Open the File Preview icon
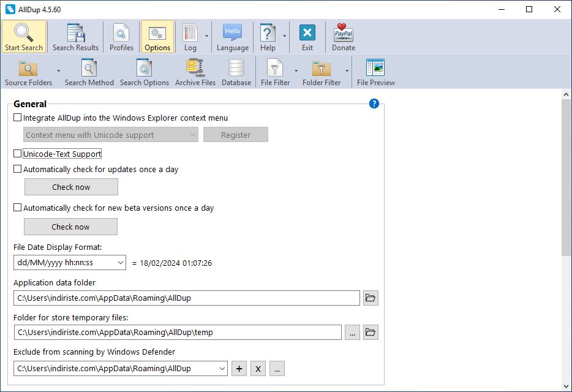Viewport: 572px width, 392px height. click(x=375, y=68)
